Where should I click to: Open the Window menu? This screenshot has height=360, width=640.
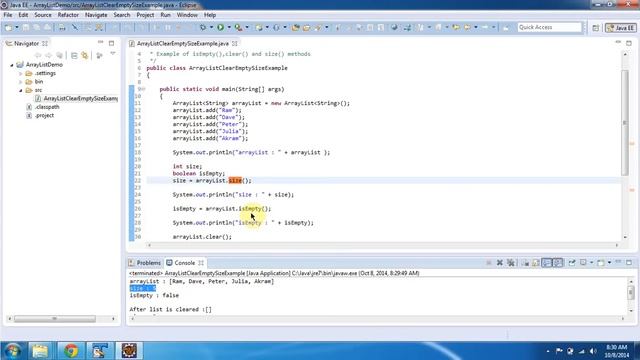click(x=187, y=15)
